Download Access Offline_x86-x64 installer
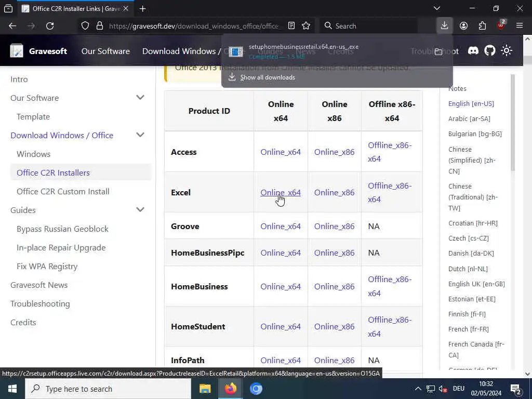 pyautogui.click(x=390, y=152)
